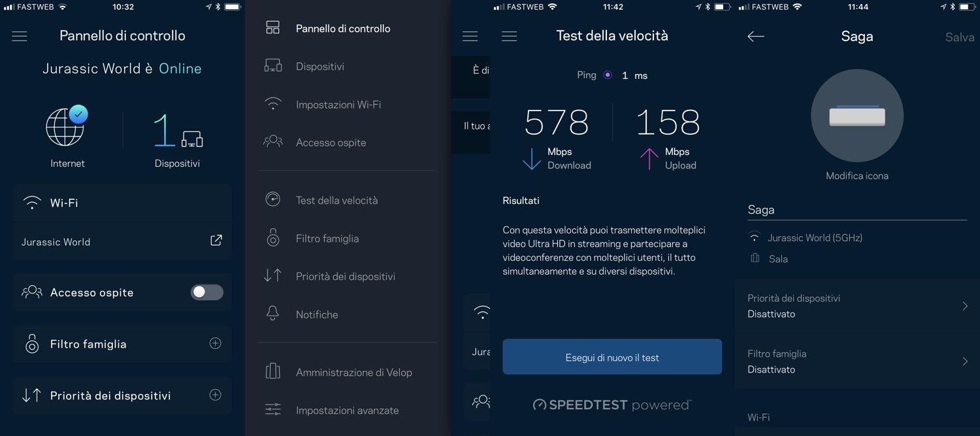The image size is (980, 436).
Task: Add Priorità dei dispositivi with plus icon
Action: tap(215, 395)
